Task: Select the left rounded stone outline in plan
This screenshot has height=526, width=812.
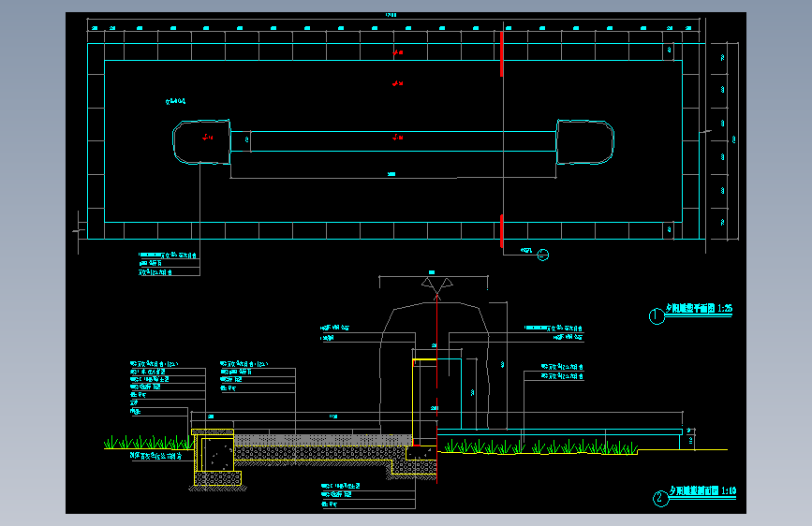Action: point(201,142)
